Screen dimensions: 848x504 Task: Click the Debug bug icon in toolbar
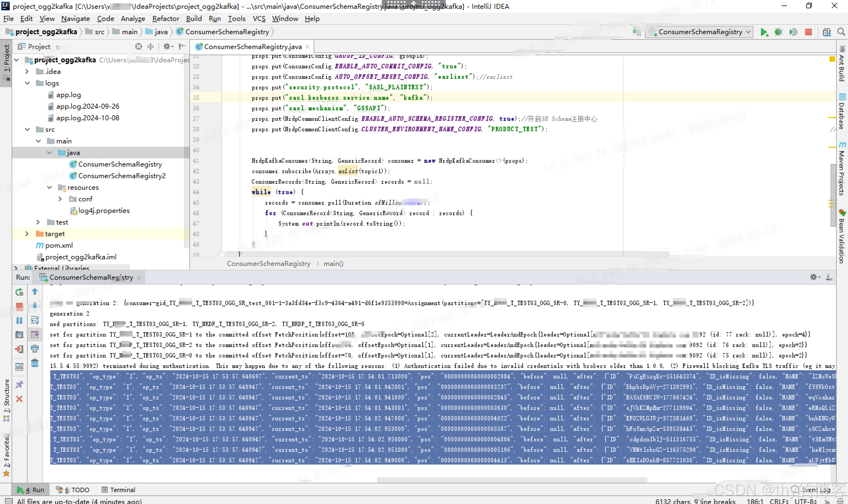(x=778, y=32)
